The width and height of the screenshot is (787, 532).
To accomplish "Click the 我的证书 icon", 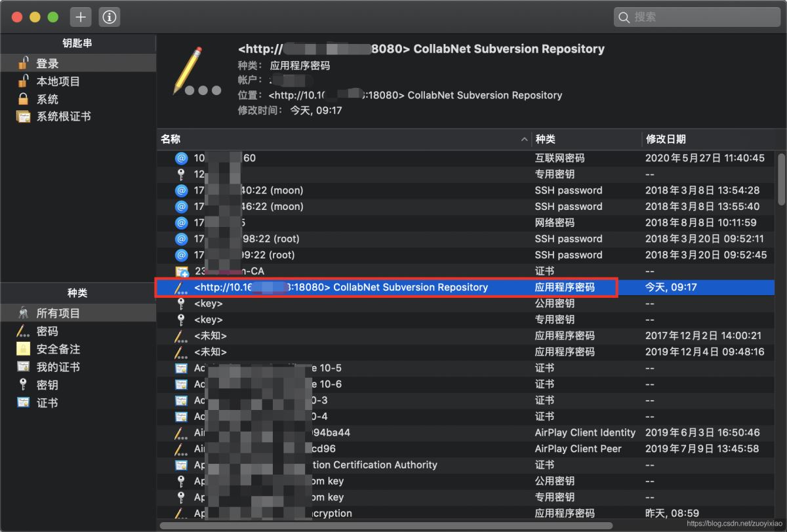I will coord(24,367).
